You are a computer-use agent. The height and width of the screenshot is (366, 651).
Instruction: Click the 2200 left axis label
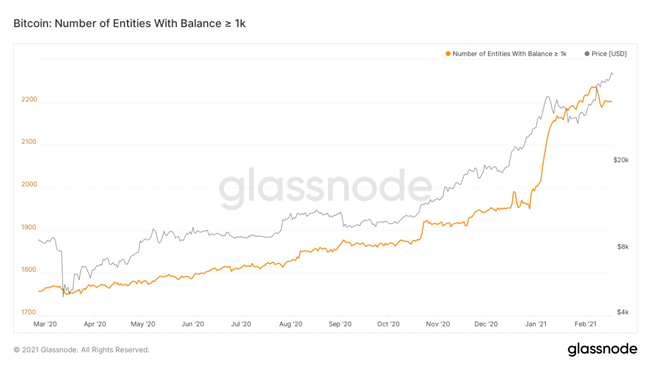click(29, 100)
